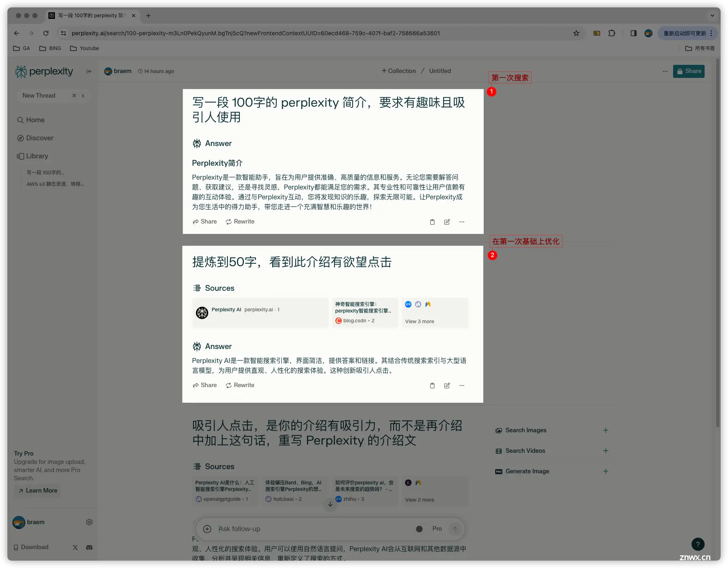
Task: Open Discover in sidebar
Action: (x=35, y=138)
